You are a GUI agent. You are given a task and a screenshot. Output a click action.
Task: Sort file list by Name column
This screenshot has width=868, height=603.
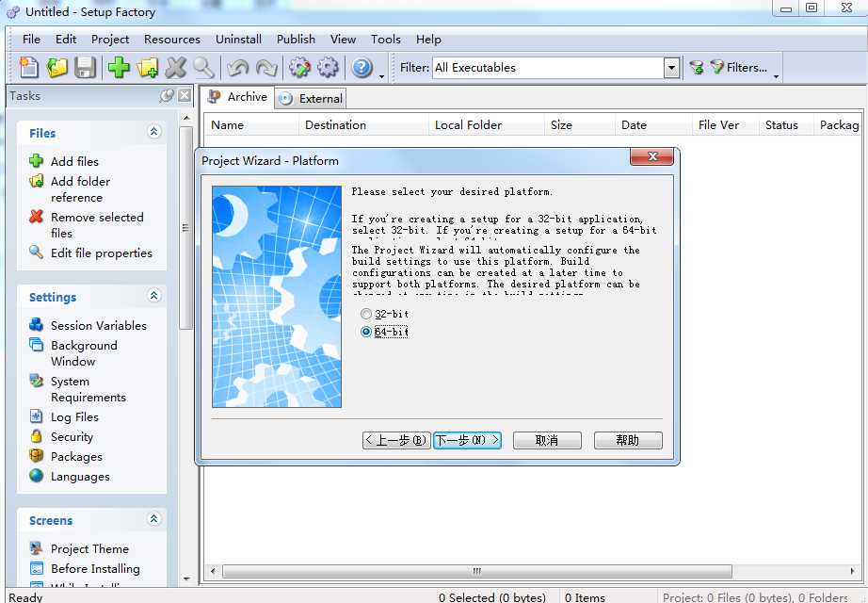click(x=252, y=125)
